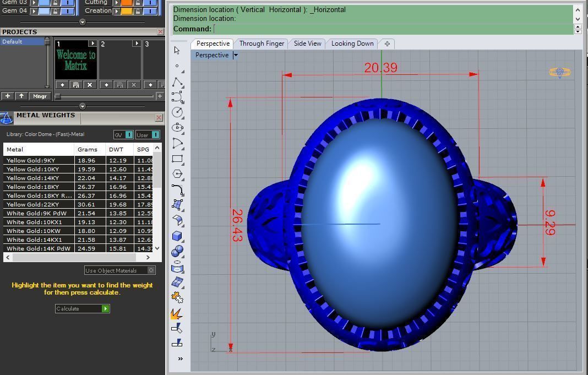Toggle the Cutting layer lock
The image size is (588, 375).
pyautogui.click(x=138, y=2)
